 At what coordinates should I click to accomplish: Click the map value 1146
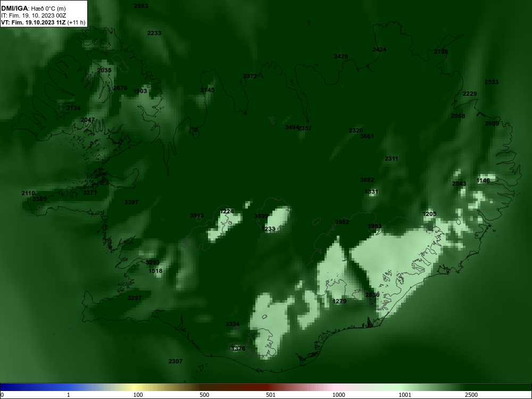[x=484, y=180]
